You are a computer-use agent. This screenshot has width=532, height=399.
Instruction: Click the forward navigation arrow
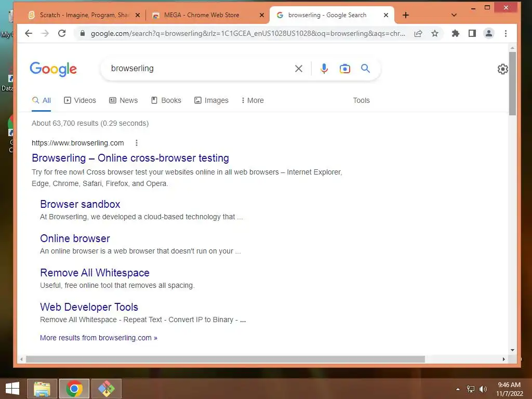point(45,33)
